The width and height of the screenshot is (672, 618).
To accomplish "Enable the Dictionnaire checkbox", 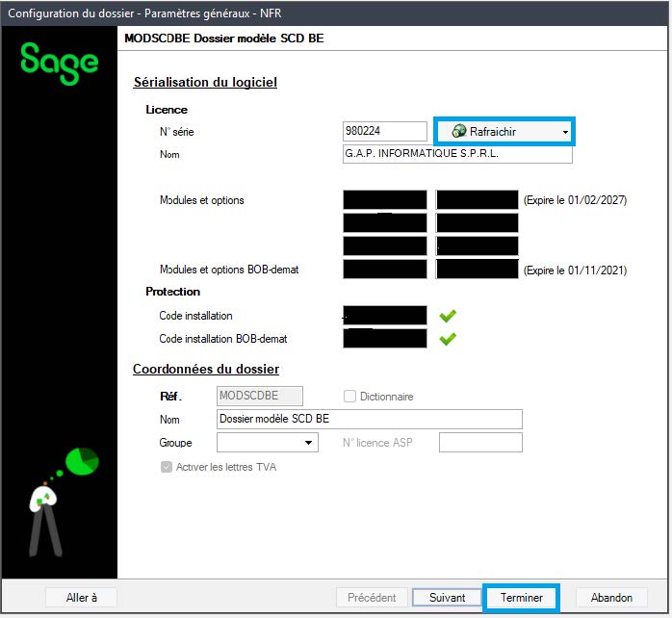I will coord(351,397).
